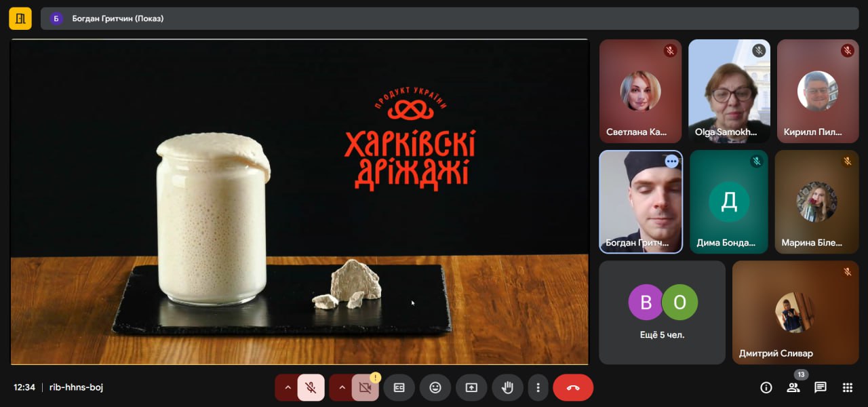Click Дмитрий Сливар's round profile photo

pos(795,312)
